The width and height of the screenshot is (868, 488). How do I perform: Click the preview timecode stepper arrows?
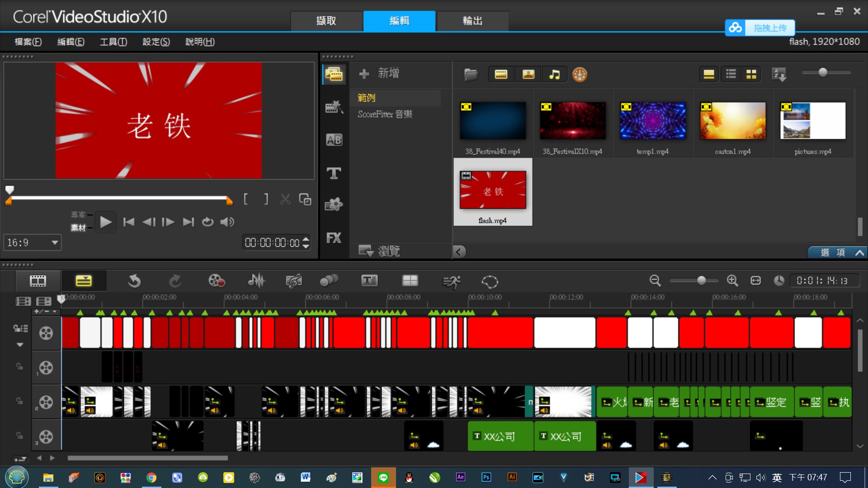click(x=306, y=243)
